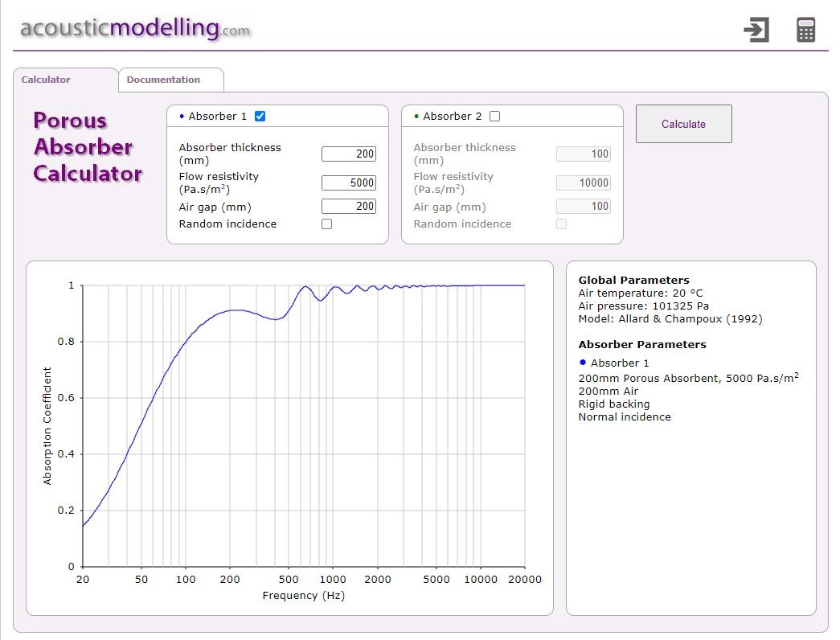Click the login arrow icon

click(x=756, y=30)
